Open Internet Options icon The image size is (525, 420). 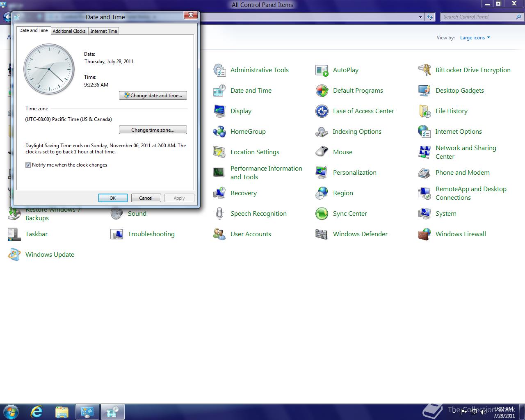425,132
